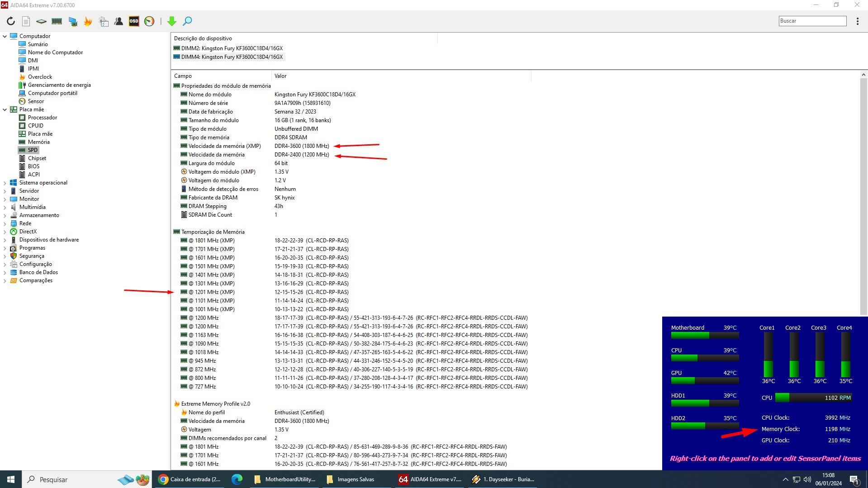
Task: Open the Chipset tree item
Action: (37, 158)
